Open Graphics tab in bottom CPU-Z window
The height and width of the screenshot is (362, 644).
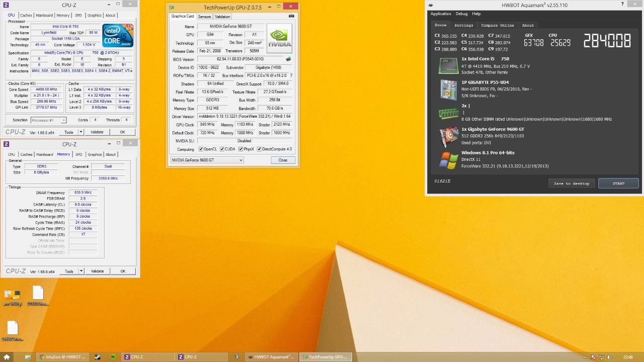point(95,155)
